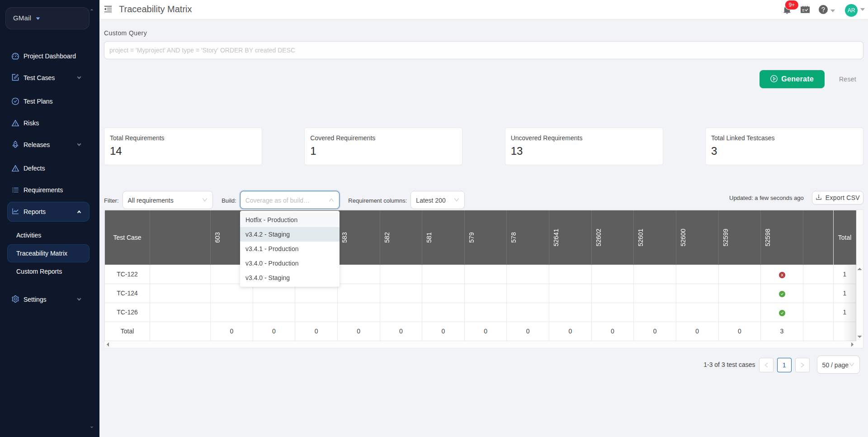868x437 pixels.
Task: Click the 579 requirement column header
Action: point(486,237)
